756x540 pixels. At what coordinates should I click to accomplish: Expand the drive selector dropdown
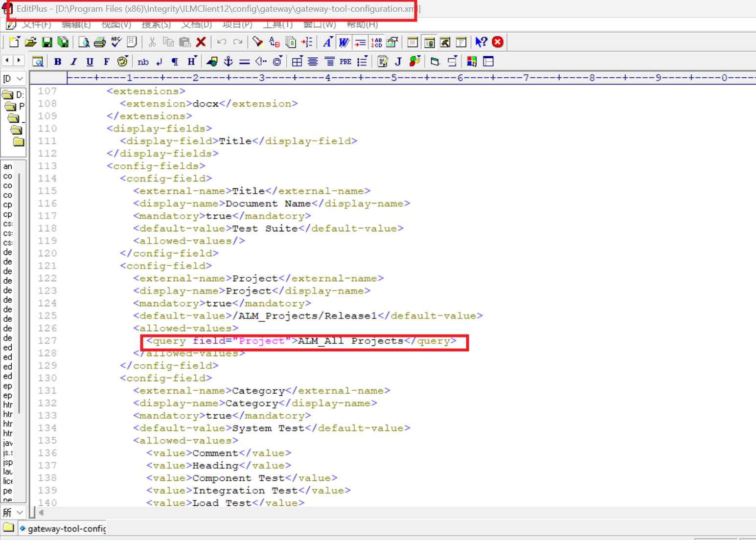pos(14,78)
